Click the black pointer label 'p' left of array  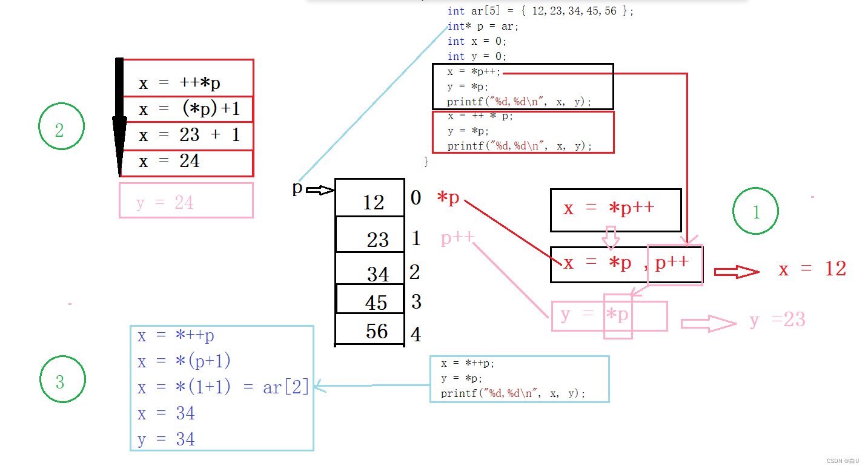(x=297, y=188)
